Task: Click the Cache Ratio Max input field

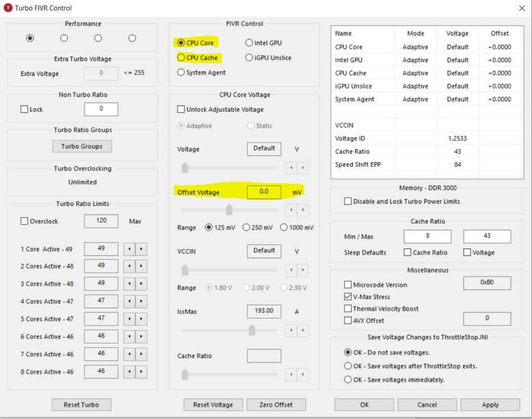Action: click(487, 237)
